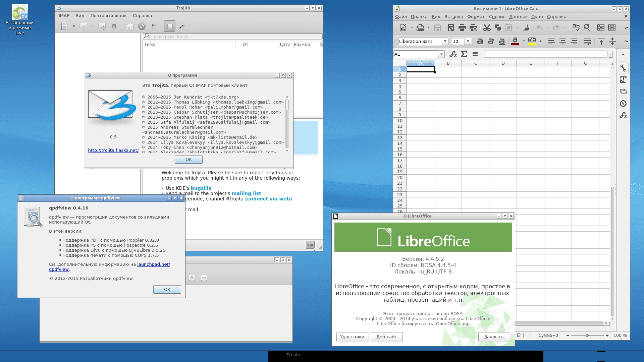The image size is (644, 362).
Task: Click compose new message icon in Trojitá
Action: click(x=64, y=26)
